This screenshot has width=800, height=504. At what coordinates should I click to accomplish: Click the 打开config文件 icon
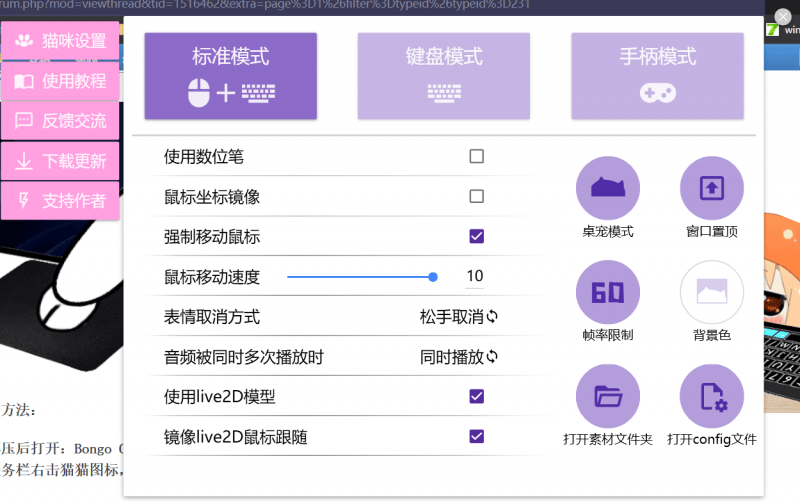pyautogui.click(x=711, y=396)
